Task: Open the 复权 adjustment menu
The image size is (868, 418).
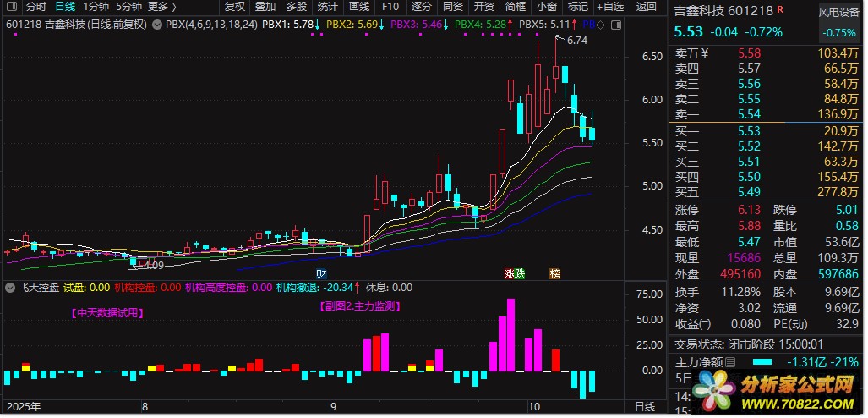Action: click(235, 7)
